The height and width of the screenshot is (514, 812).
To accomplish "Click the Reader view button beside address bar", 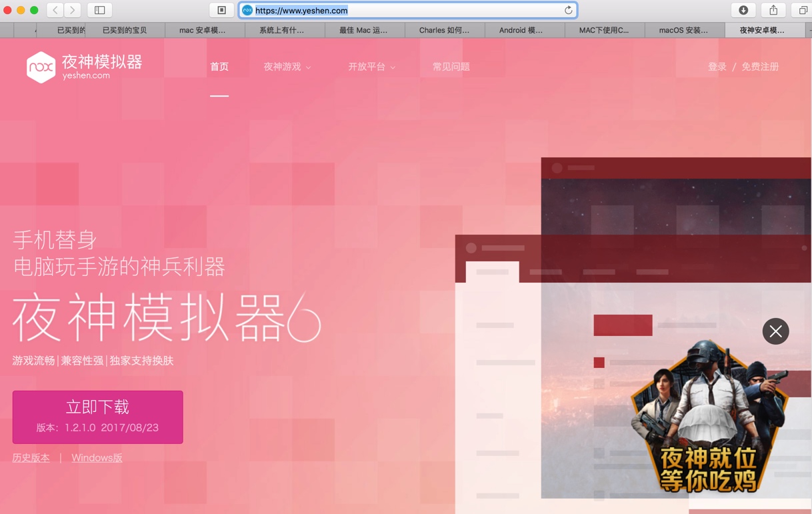I will (x=221, y=10).
